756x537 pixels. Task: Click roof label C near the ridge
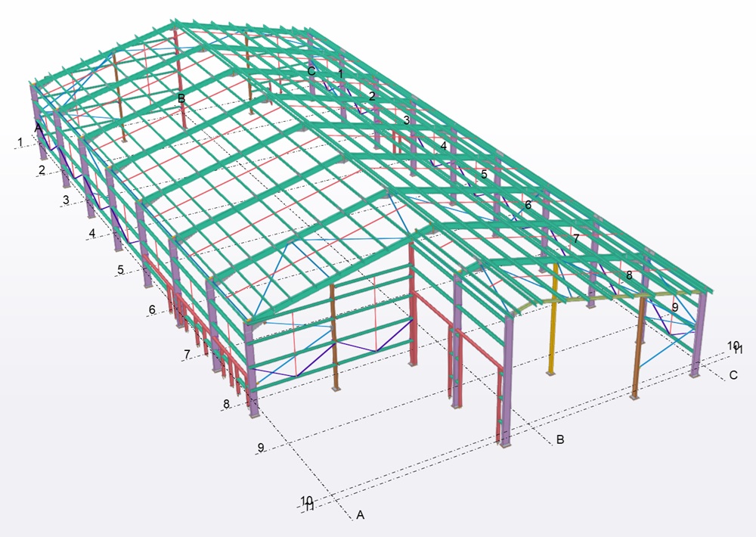[x=311, y=70]
